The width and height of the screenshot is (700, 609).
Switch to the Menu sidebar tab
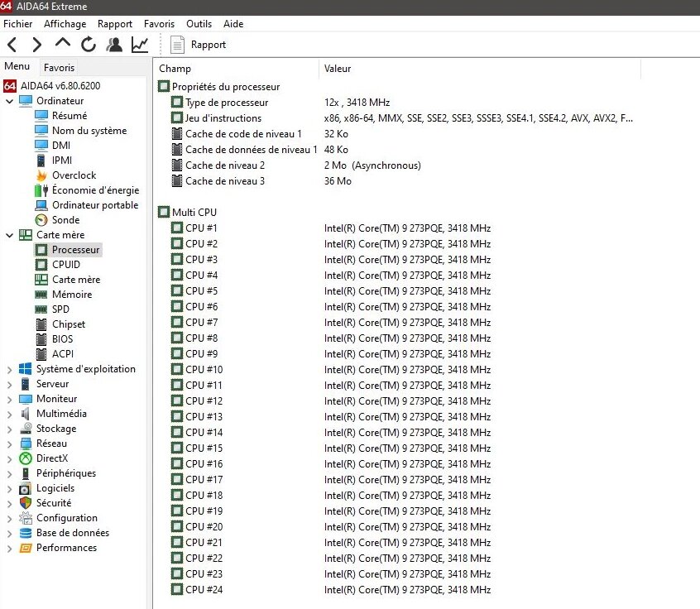tap(17, 66)
